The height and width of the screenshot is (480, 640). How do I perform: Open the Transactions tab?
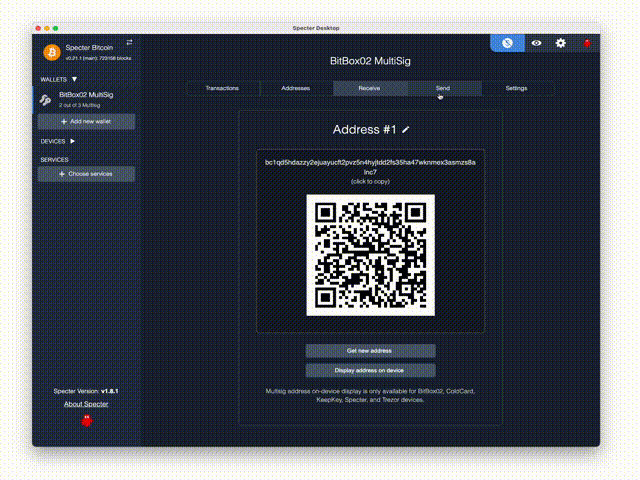[222, 88]
